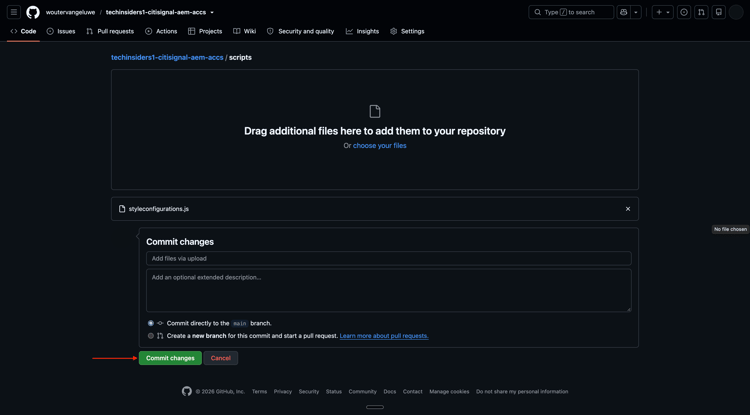Expand the repository name dropdown arrow
Screen dimensions: 750x415
[212, 12]
